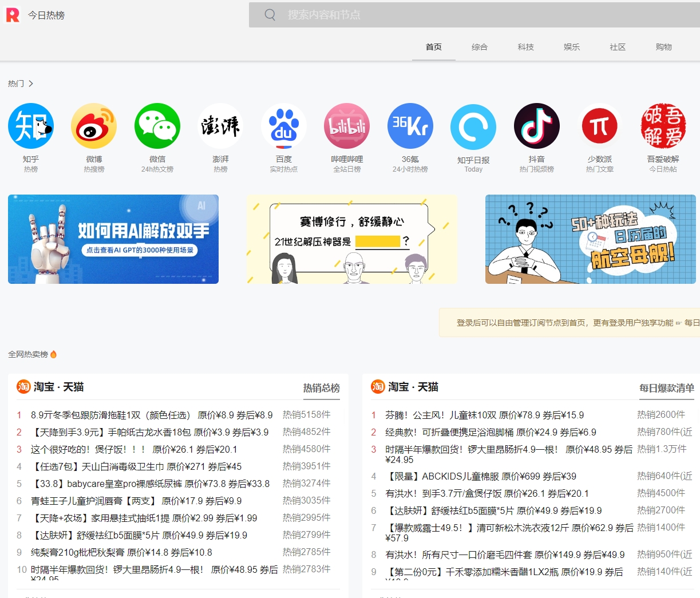Click the 热销1.3万件 sales count
Viewport: 700px width, 598px height.
pyautogui.click(x=662, y=449)
